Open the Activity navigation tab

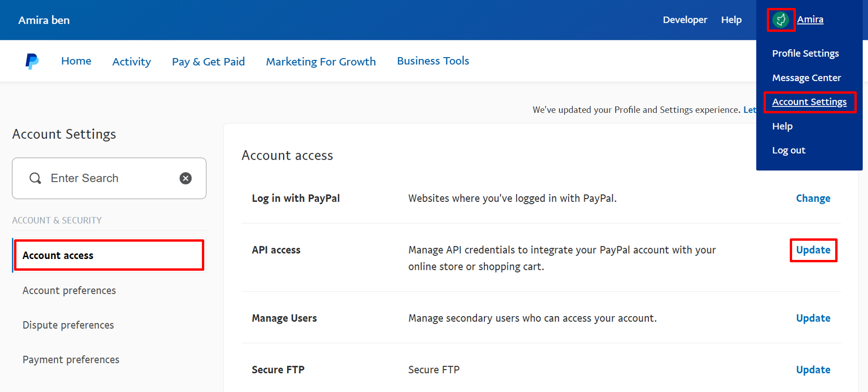click(x=132, y=61)
